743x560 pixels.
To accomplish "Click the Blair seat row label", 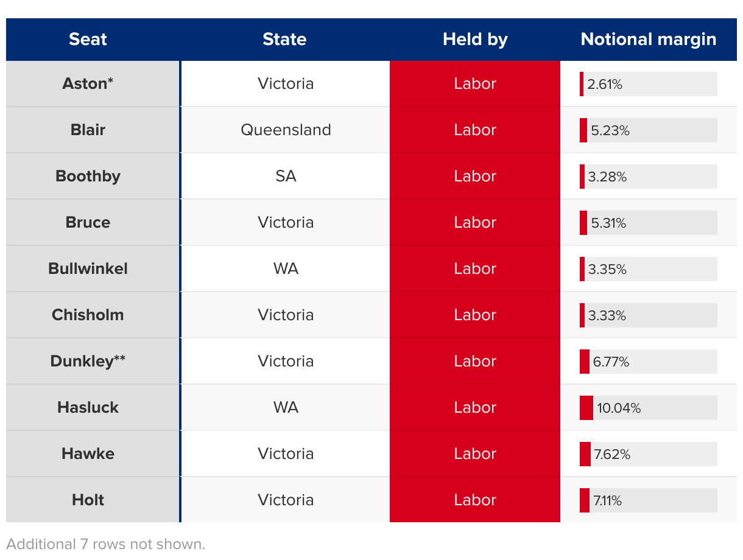I will point(88,130).
